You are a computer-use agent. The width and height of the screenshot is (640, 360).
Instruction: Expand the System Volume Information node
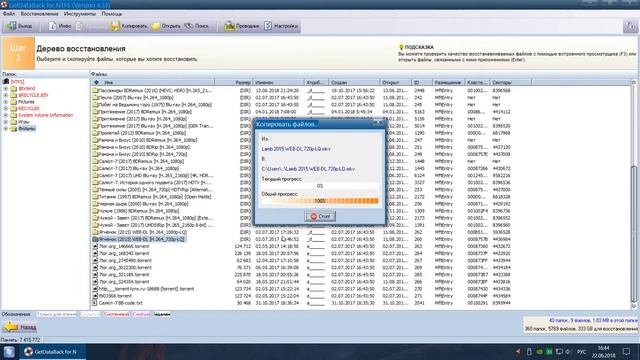tap(6, 115)
